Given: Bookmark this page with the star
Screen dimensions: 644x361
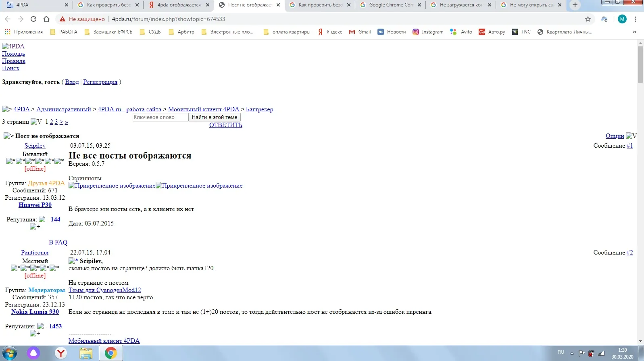Looking at the screenshot, I should tap(588, 19).
